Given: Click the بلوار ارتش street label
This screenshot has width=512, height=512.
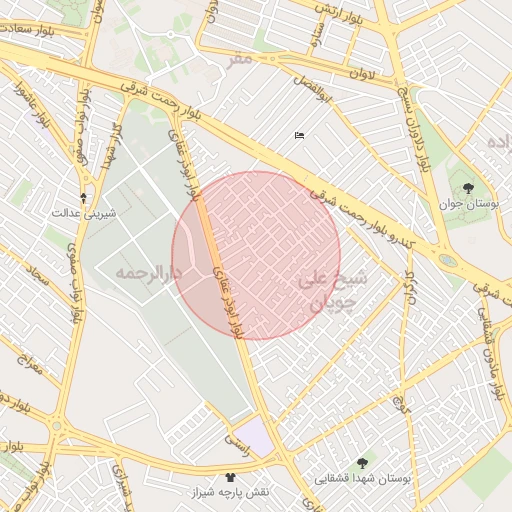Looking at the screenshot, I should tap(339, 15).
